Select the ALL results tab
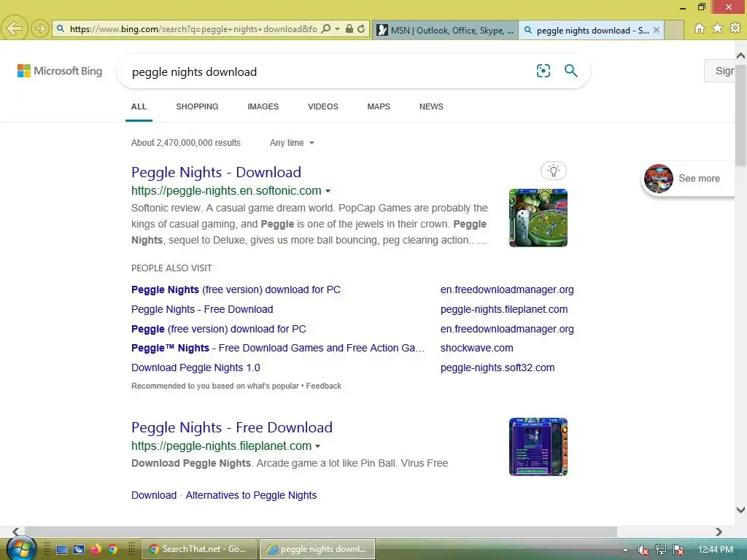The width and height of the screenshot is (747, 560). point(139,106)
